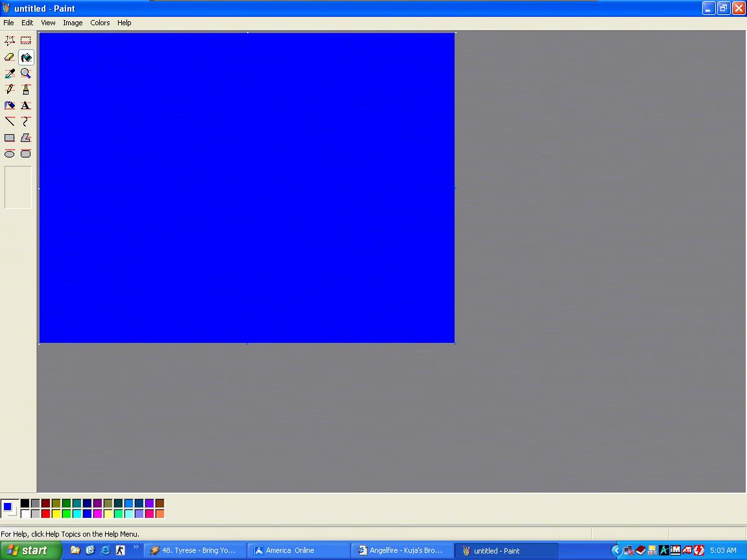Select the orange color swatch
The image size is (747, 560).
(x=160, y=514)
